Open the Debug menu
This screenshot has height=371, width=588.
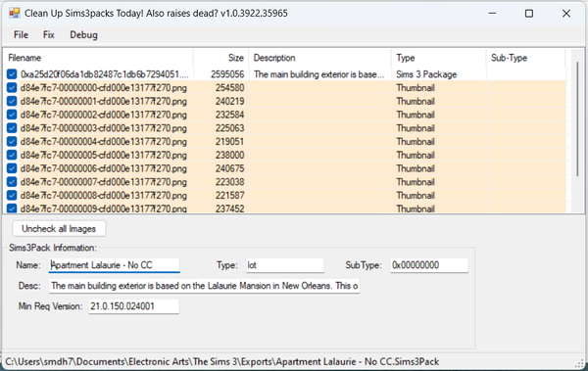click(83, 35)
